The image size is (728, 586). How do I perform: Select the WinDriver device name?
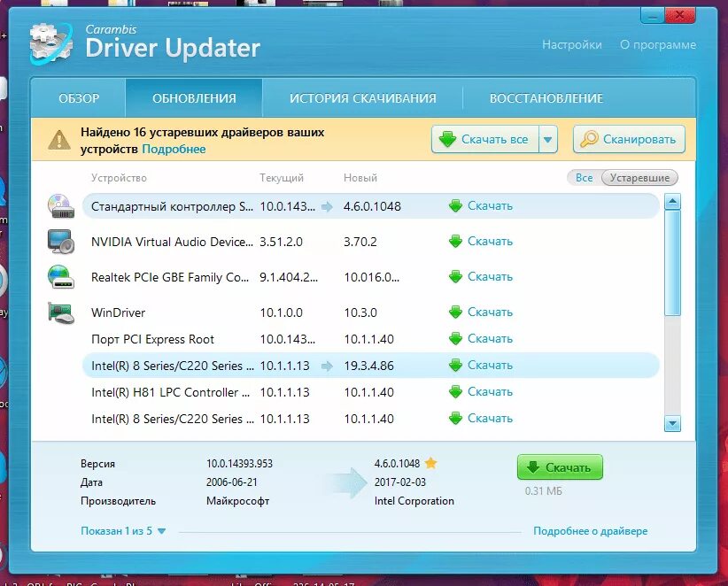pyautogui.click(x=119, y=312)
